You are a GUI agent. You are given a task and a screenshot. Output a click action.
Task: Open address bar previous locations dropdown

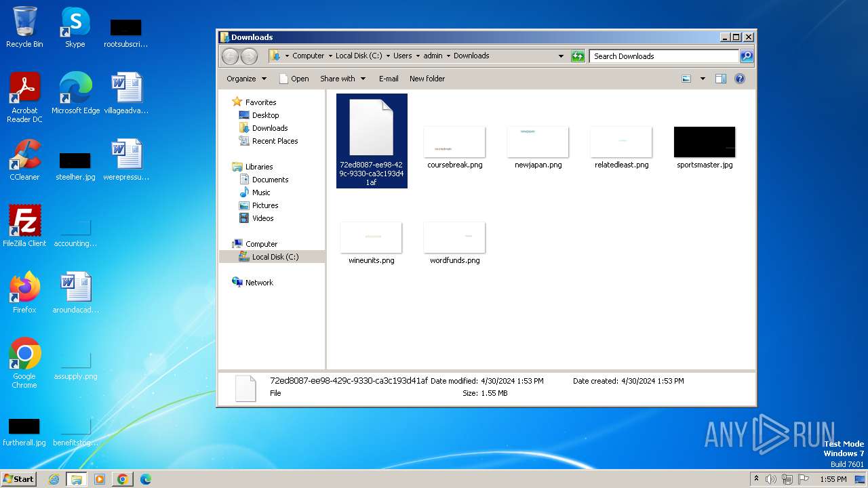tap(561, 56)
